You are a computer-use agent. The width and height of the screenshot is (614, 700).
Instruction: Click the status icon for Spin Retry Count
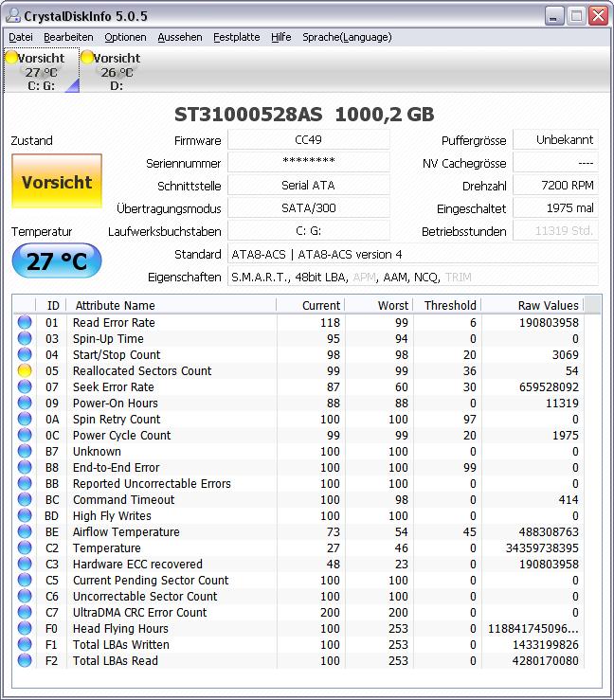click(x=25, y=419)
